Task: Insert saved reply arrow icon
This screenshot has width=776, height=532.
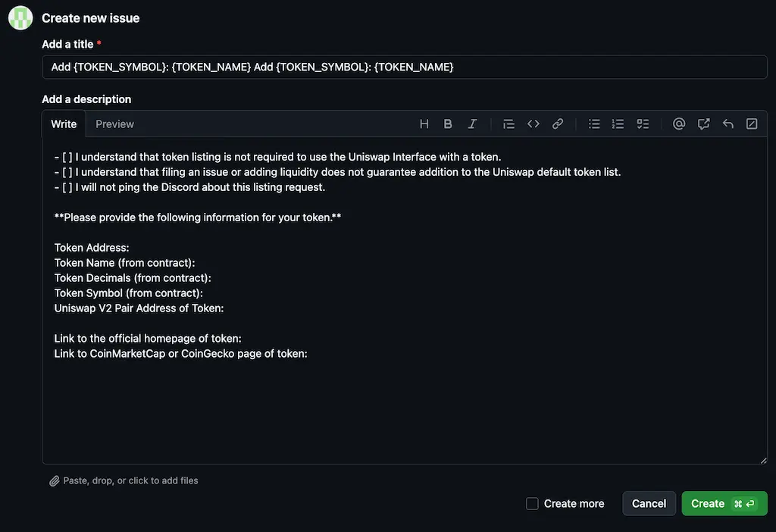Action: click(728, 124)
